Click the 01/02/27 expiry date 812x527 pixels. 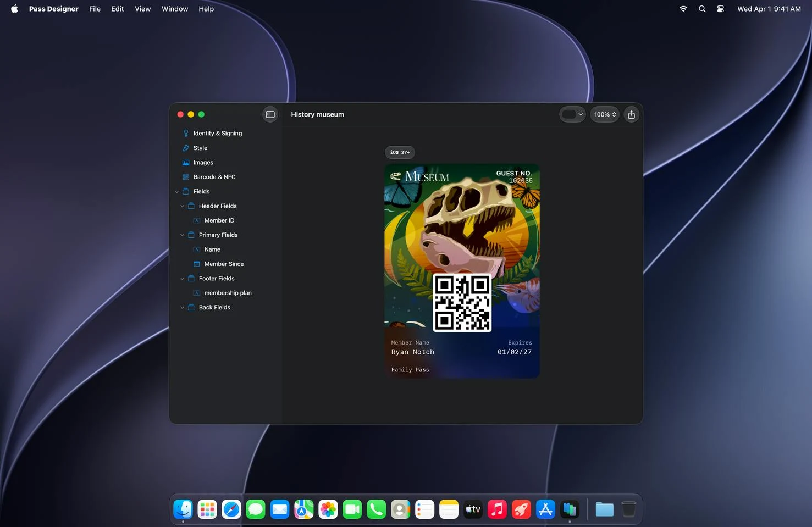coord(515,352)
